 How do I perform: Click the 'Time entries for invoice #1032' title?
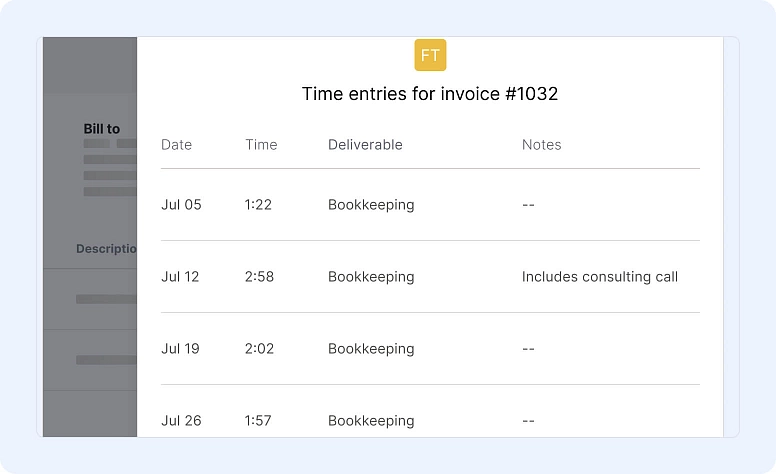(430, 94)
